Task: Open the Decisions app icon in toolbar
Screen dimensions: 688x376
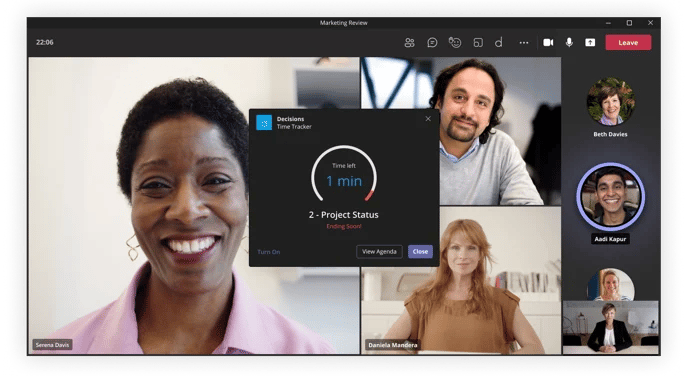Action: 499,43
